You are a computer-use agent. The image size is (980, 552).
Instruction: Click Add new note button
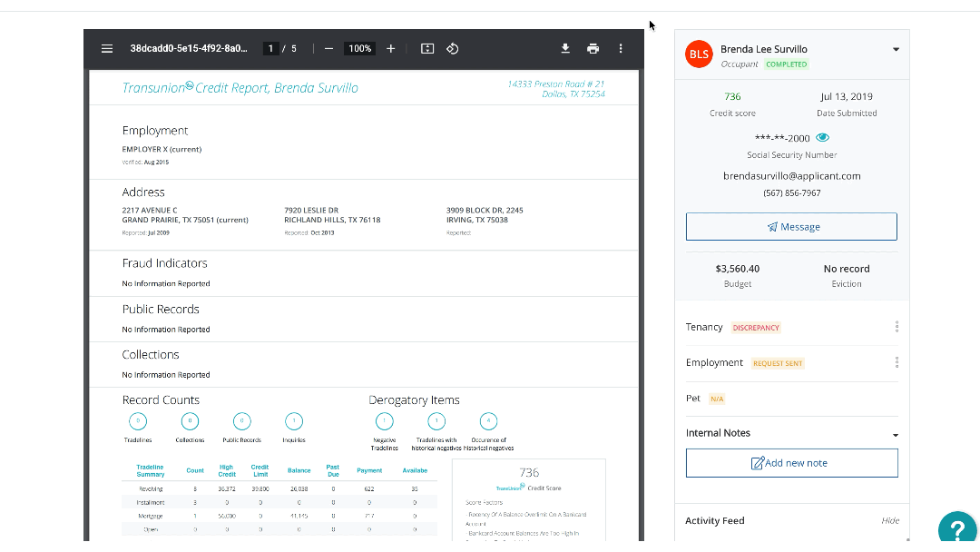791,463
